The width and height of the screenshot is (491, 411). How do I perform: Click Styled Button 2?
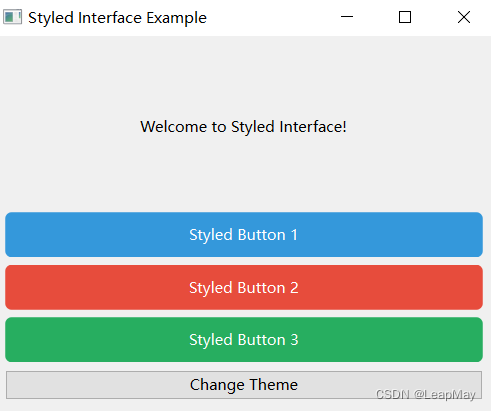point(244,287)
